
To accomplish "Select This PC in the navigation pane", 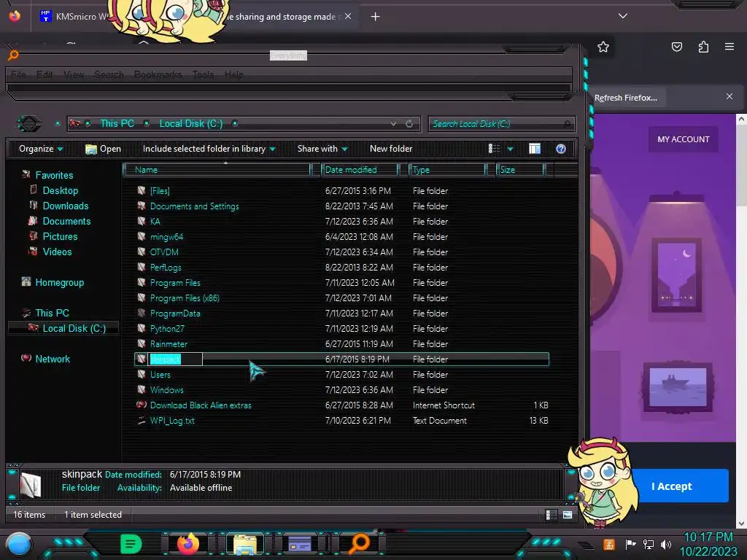I will pyautogui.click(x=52, y=313).
